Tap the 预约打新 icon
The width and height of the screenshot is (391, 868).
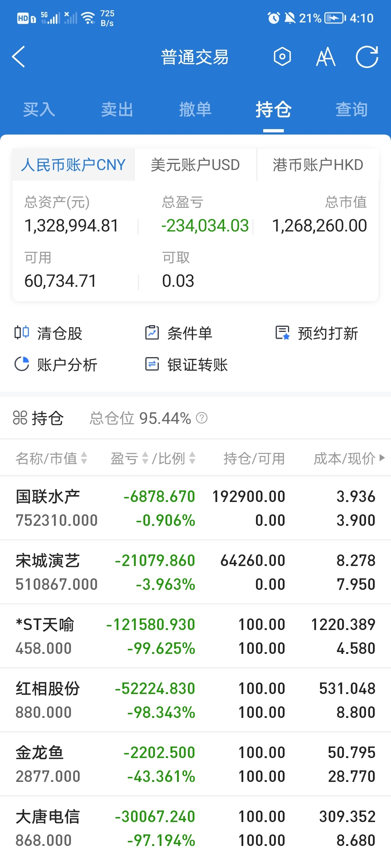(x=282, y=333)
